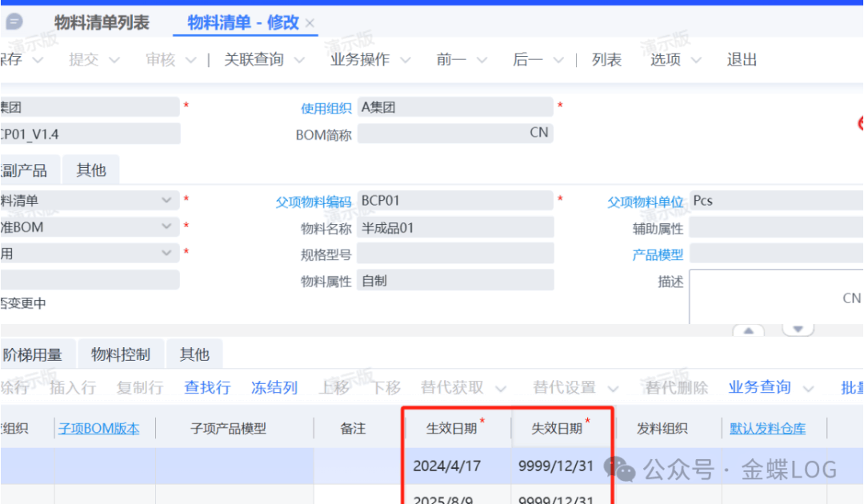Select the 其他 tab next to 副产品
This screenshot has height=504, width=864.
pyautogui.click(x=90, y=170)
